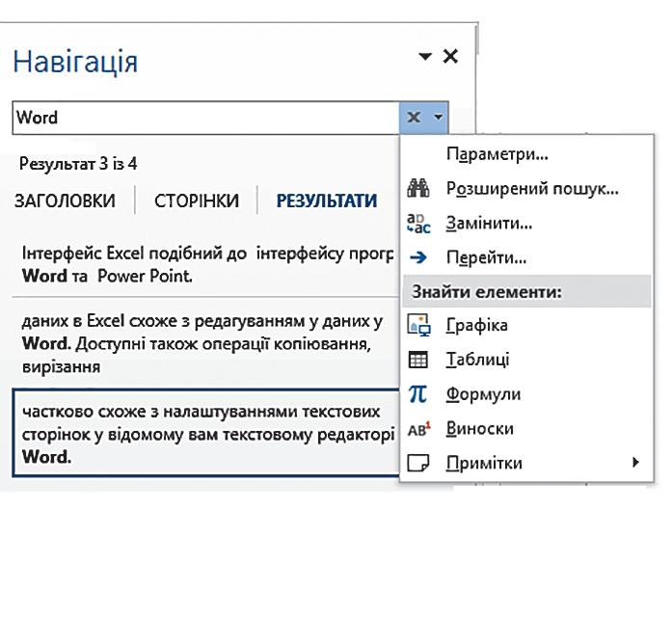Open Примітки menu entry
Image resolution: width=672 pixels, height=617 pixels.
[x=526, y=463]
